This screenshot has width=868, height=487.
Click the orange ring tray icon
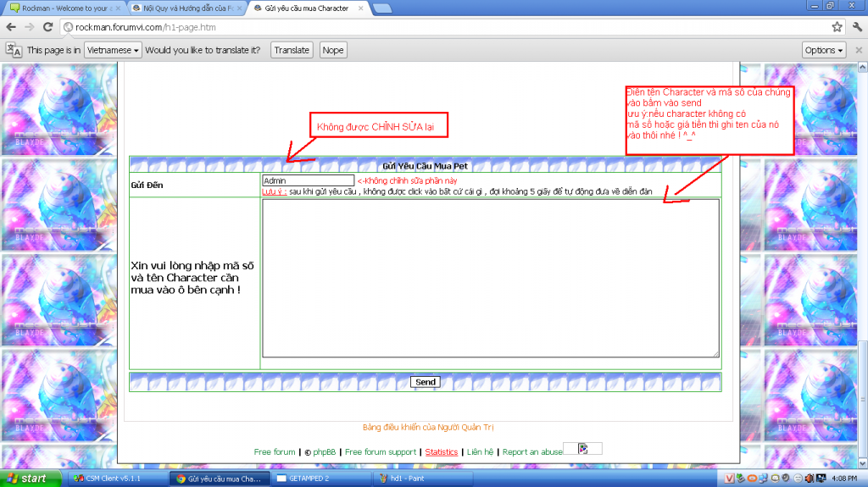(752, 479)
